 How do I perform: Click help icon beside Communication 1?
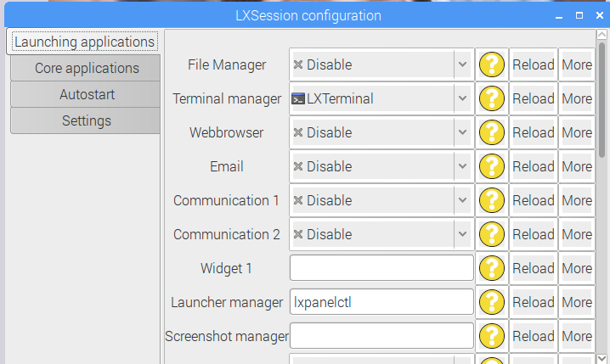tap(492, 200)
